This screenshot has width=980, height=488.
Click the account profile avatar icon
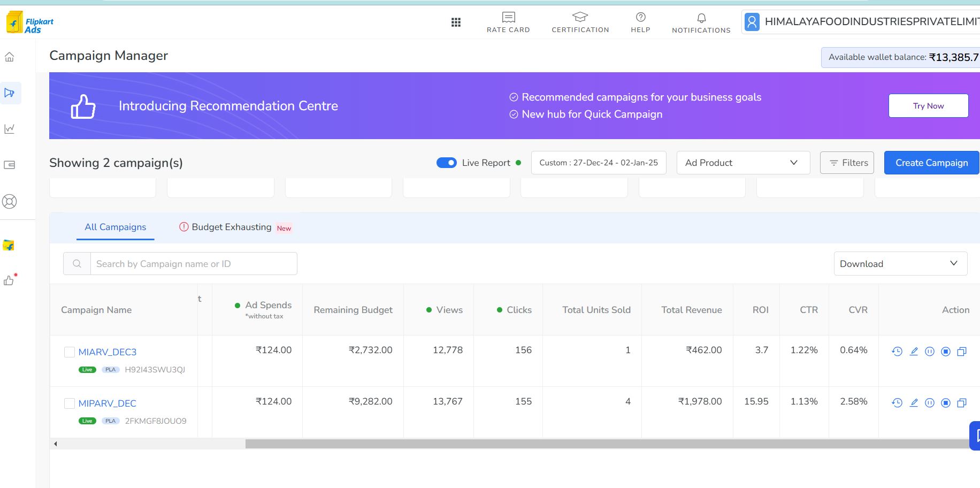tap(752, 22)
